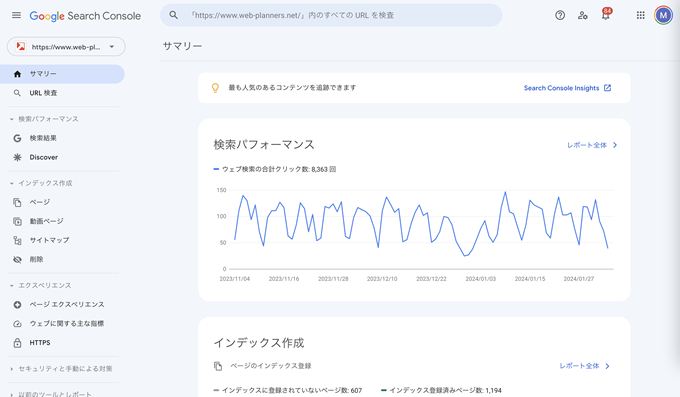
Task: Open the hamburger main menu icon
Action: (16, 16)
